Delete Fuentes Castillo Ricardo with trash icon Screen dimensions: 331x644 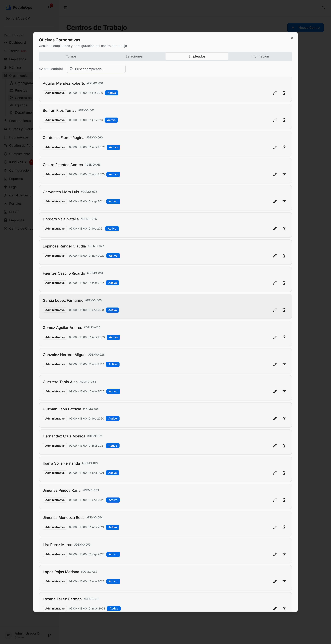284,283
